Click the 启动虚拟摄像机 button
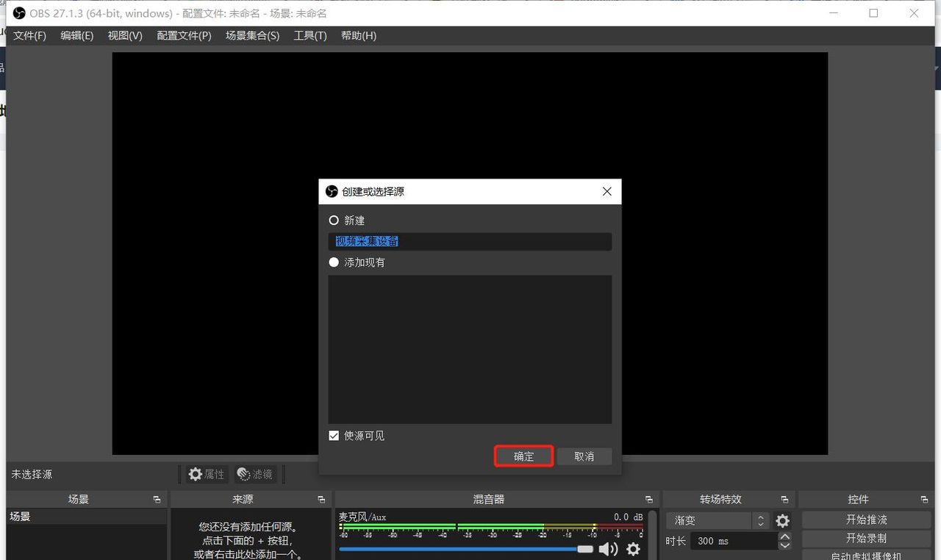Screen dimensions: 941x560 pyautogui.click(x=866, y=555)
